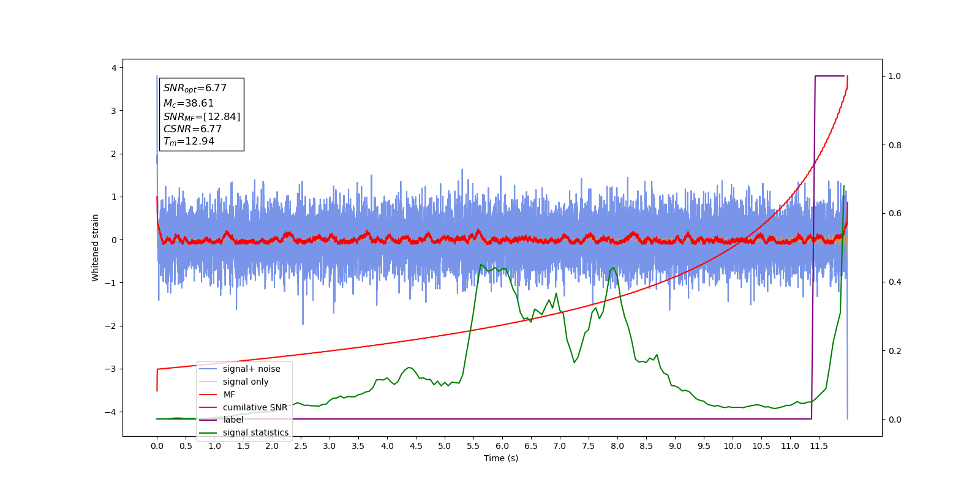Click the −4 tick on the left y-axis

click(110, 412)
